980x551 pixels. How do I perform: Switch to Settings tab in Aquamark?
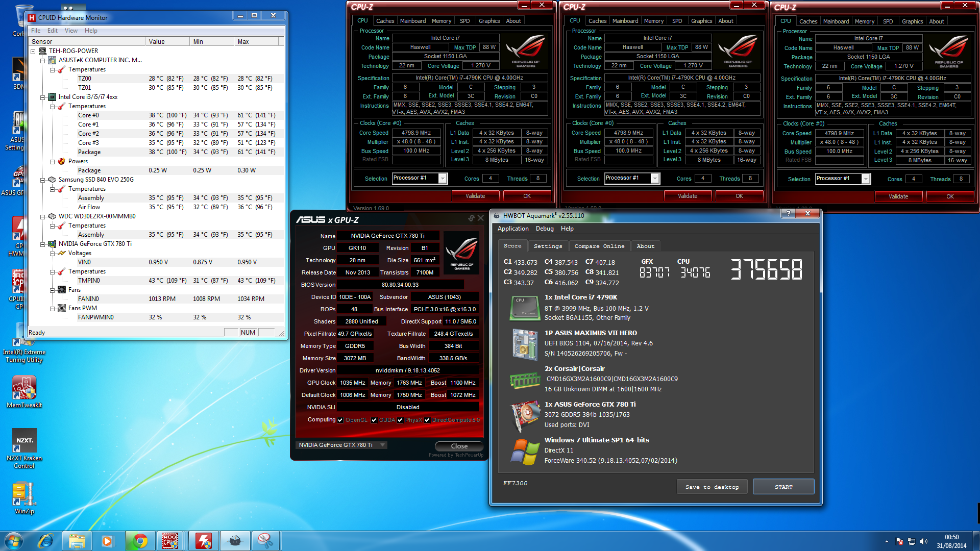point(548,246)
